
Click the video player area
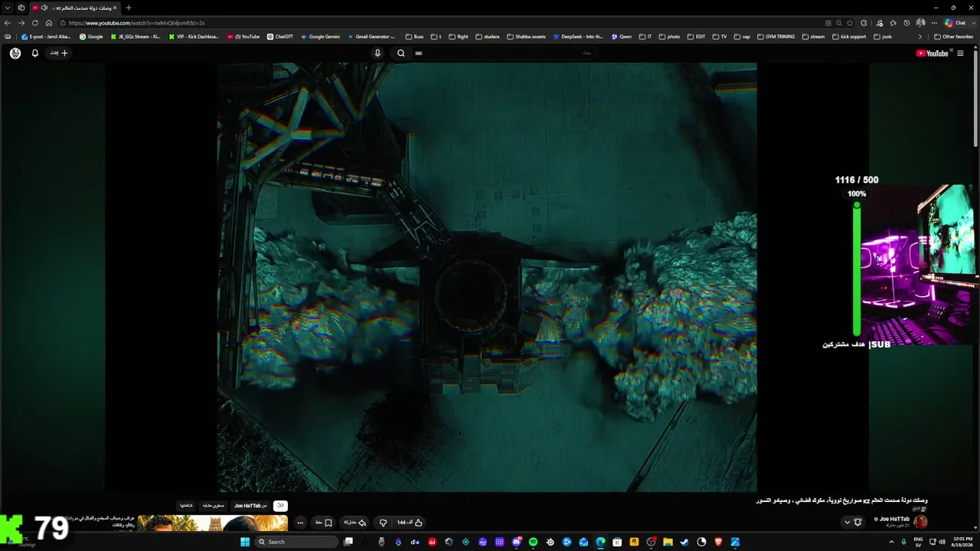pos(487,277)
